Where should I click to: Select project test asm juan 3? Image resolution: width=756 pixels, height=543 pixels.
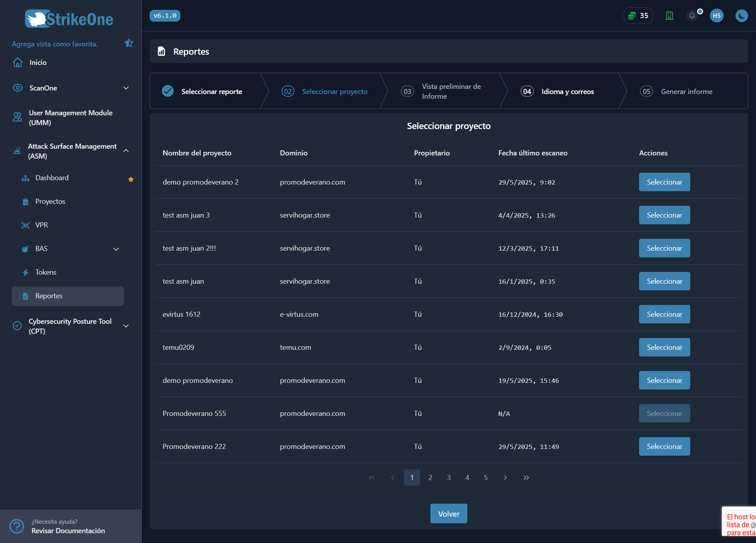click(664, 215)
